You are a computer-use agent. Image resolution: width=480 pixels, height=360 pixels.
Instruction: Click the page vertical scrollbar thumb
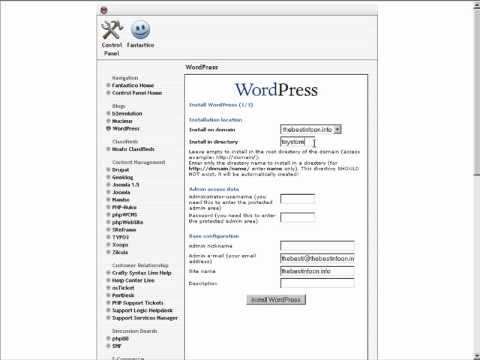coord(477,92)
